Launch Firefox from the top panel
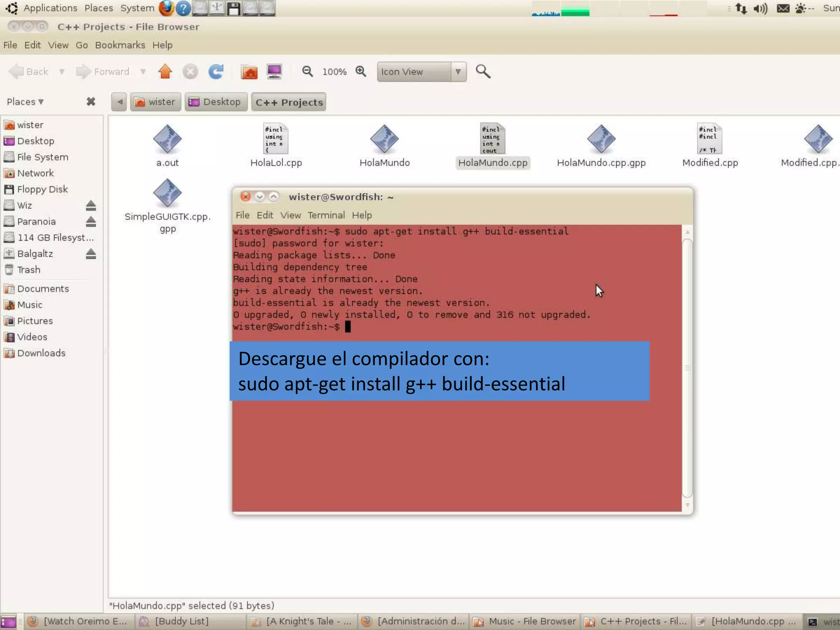The image size is (840, 630). coord(166,8)
